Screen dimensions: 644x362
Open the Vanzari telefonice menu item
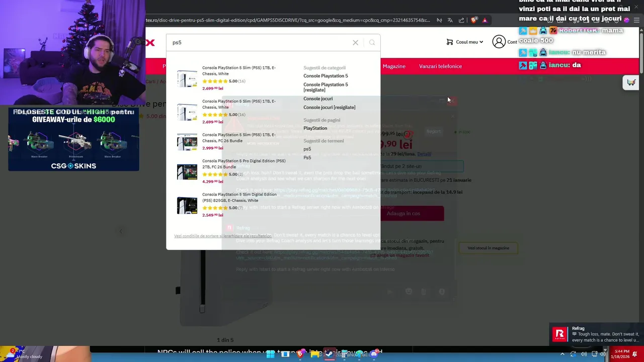[x=440, y=66]
